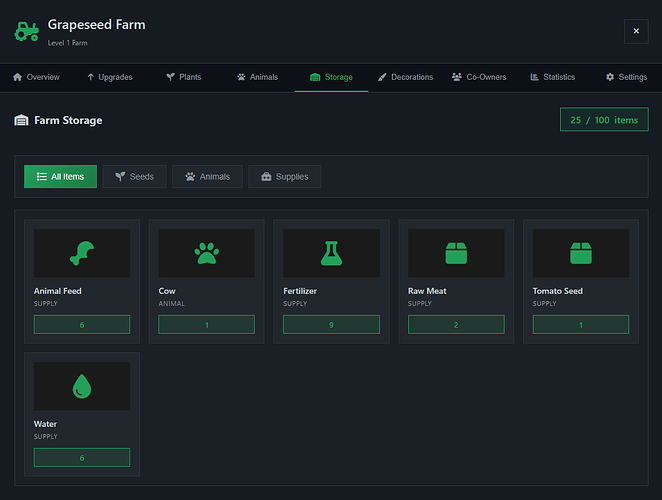Click the paw icon in Animals filter
Image resolution: width=662 pixels, height=500 pixels.
tap(190, 177)
